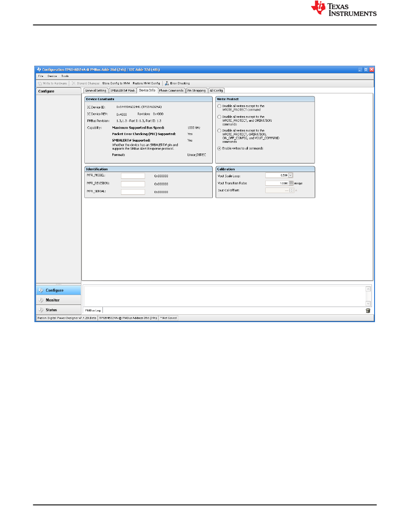Click the application icon in title bar
409x532 pixels.
[x=39, y=69]
